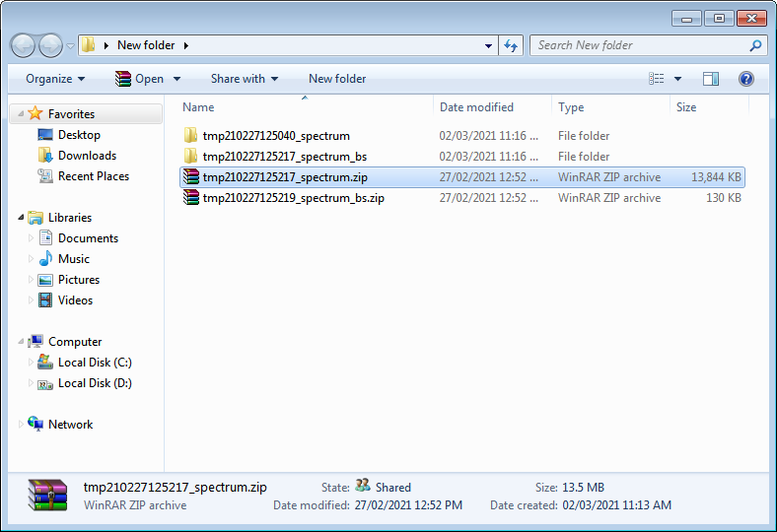Expand the Pictures library
Viewport: 777px width, 532px height.
[x=31, y=280]
